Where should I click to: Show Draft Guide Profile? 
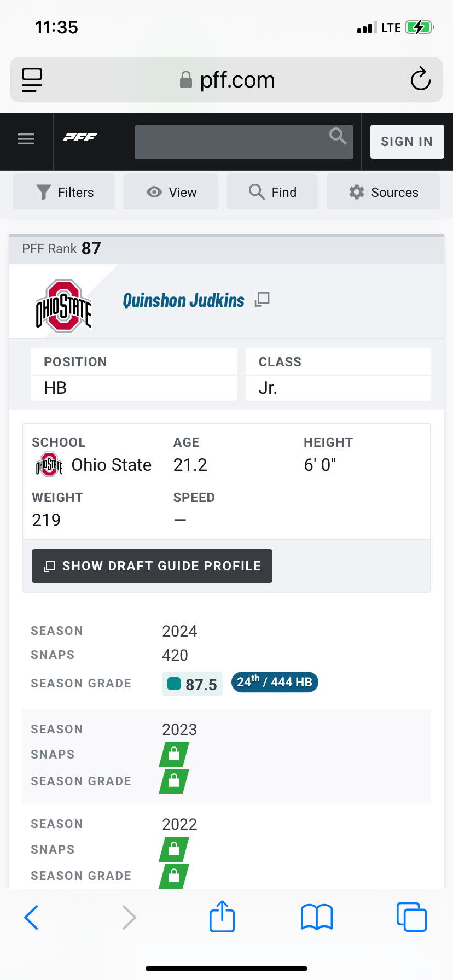(x=152, y=566)
